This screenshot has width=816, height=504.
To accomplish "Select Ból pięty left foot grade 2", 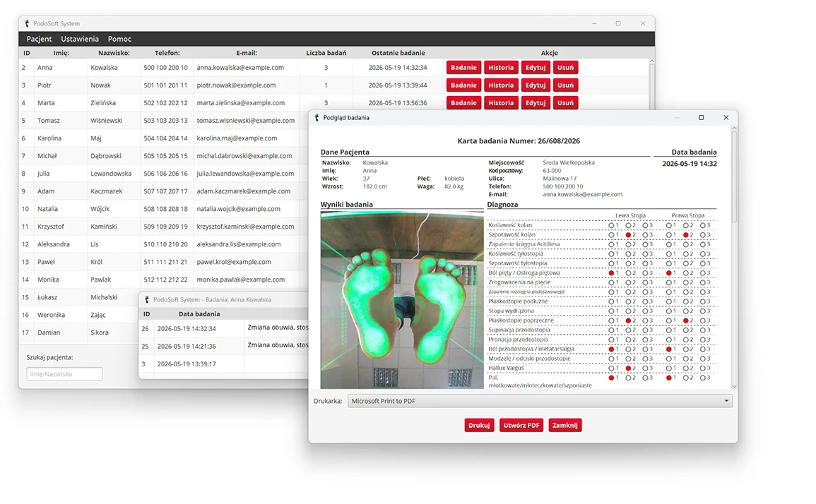I will pos(629,273).
